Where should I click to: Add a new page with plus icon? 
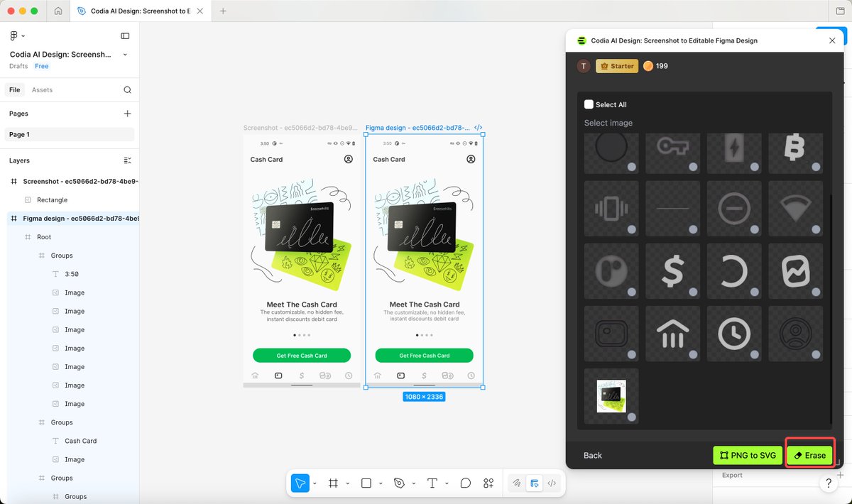[127, 114]
